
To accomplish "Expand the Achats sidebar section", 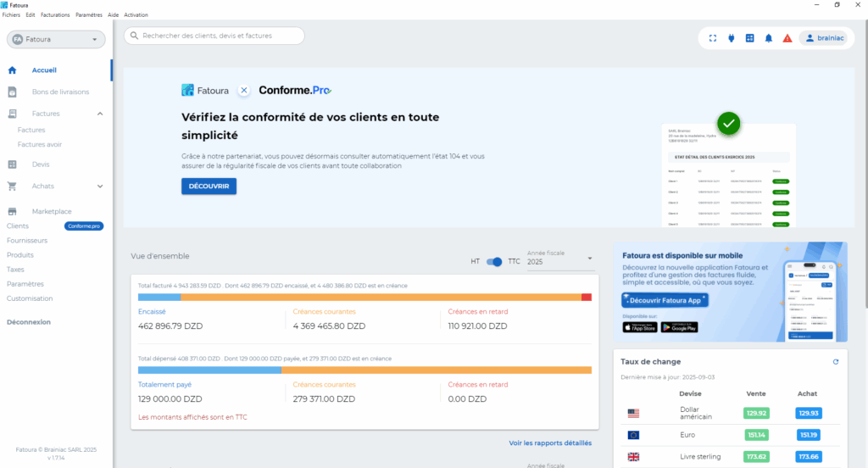I will [x=100, y=187].
